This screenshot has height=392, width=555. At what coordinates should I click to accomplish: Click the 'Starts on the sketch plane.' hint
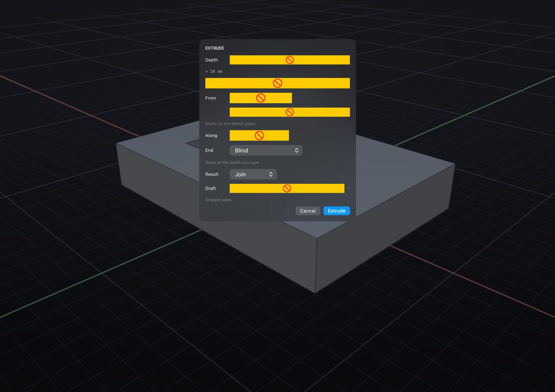231,123
